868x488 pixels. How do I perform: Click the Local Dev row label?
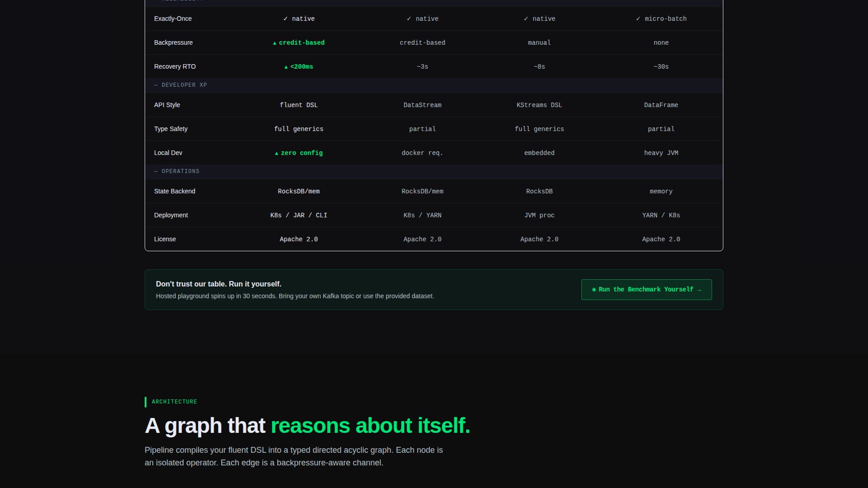point(168,153)
